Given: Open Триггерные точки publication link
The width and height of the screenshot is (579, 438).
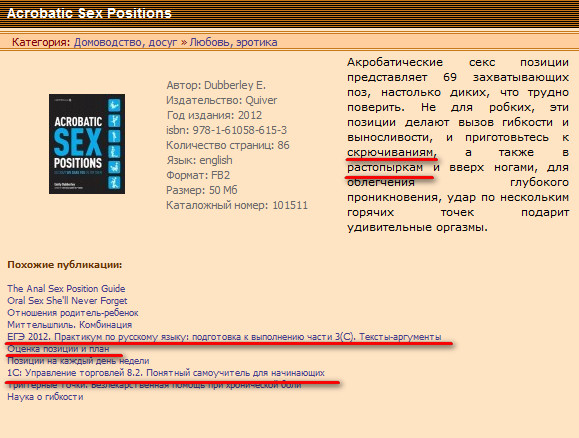Looking at the screenshot, I should (x=154, y=385).
